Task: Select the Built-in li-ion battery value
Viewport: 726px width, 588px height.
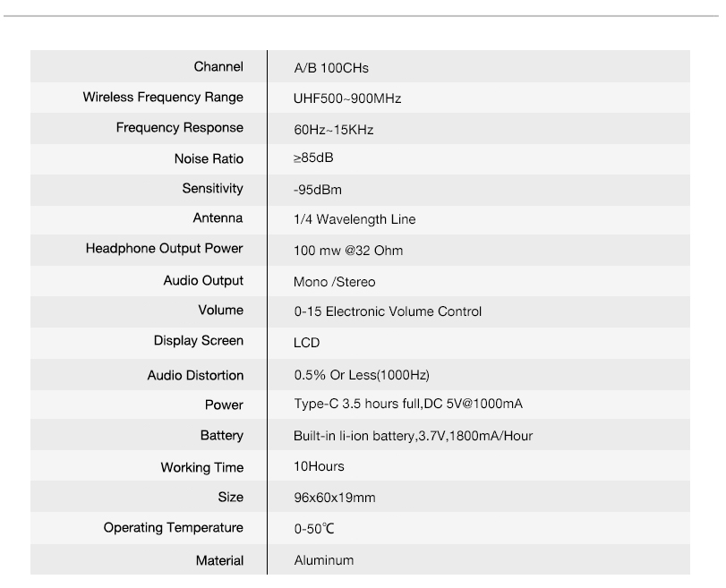Action: click(413, 436)
